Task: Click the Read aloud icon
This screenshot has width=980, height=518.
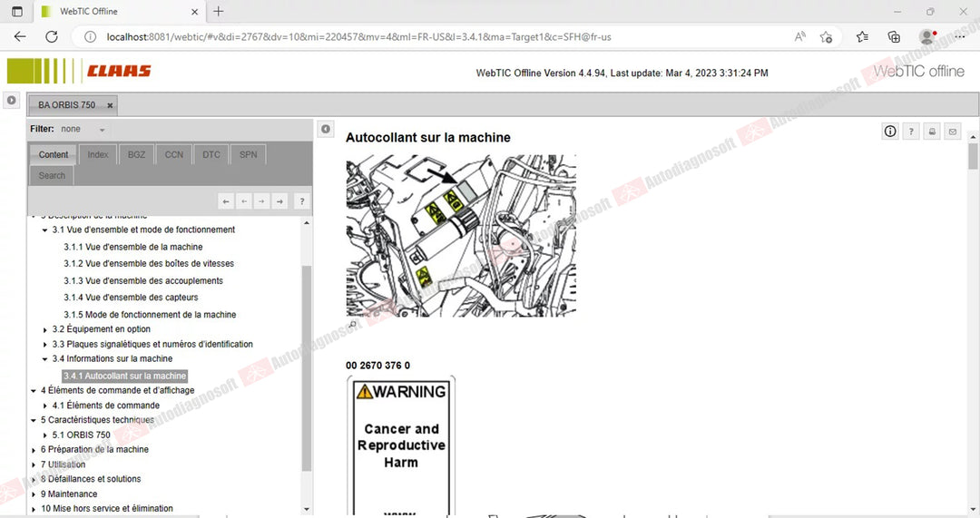Action: [800, 37]
